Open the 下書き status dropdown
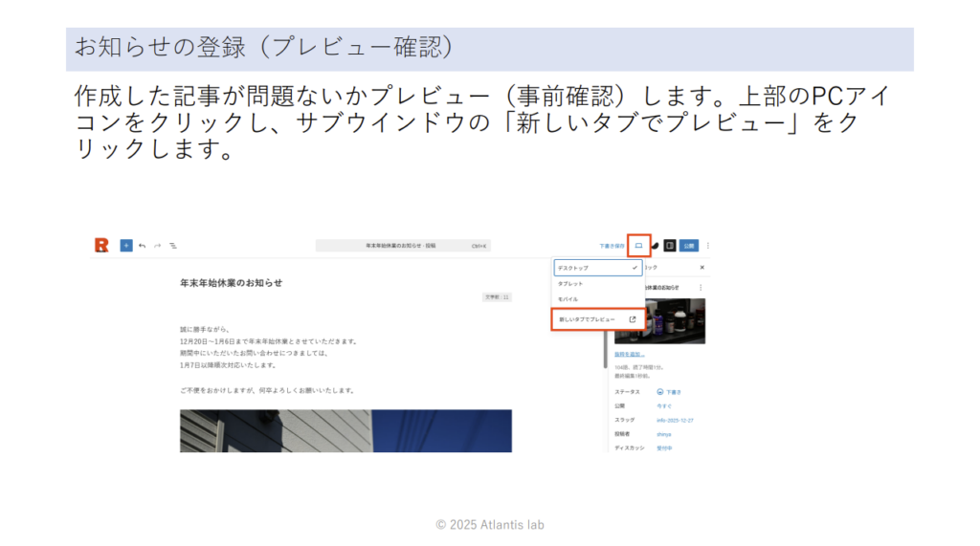Image resolution: width=980 pixels, height=546 pixels. (671, 392)
